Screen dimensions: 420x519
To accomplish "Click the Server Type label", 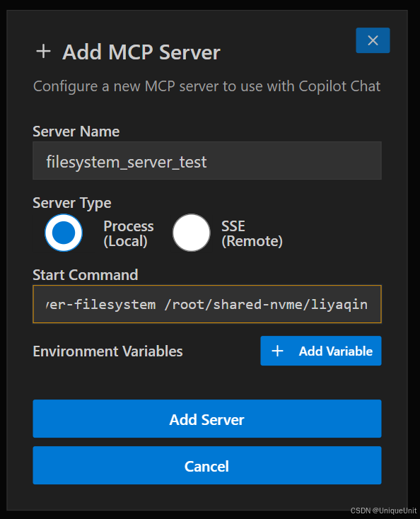I will click(72, 203).
